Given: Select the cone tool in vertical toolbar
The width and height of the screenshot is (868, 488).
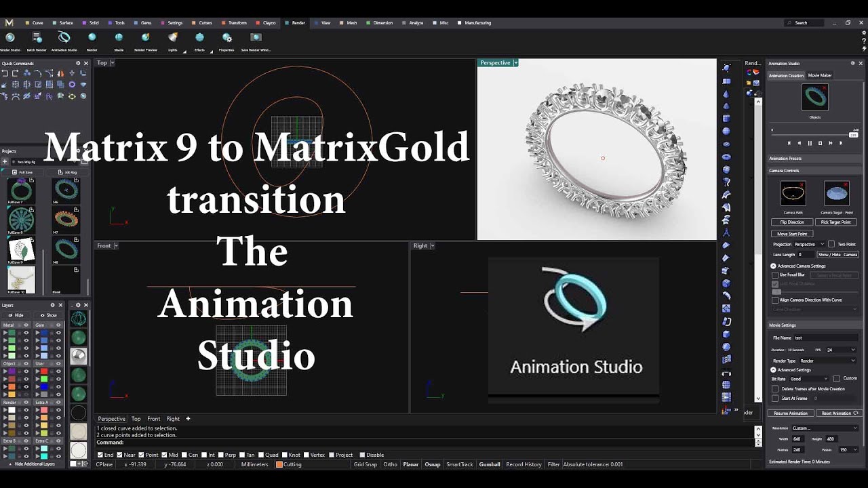Looking at the screenshot, I should (x=726, y=94).
